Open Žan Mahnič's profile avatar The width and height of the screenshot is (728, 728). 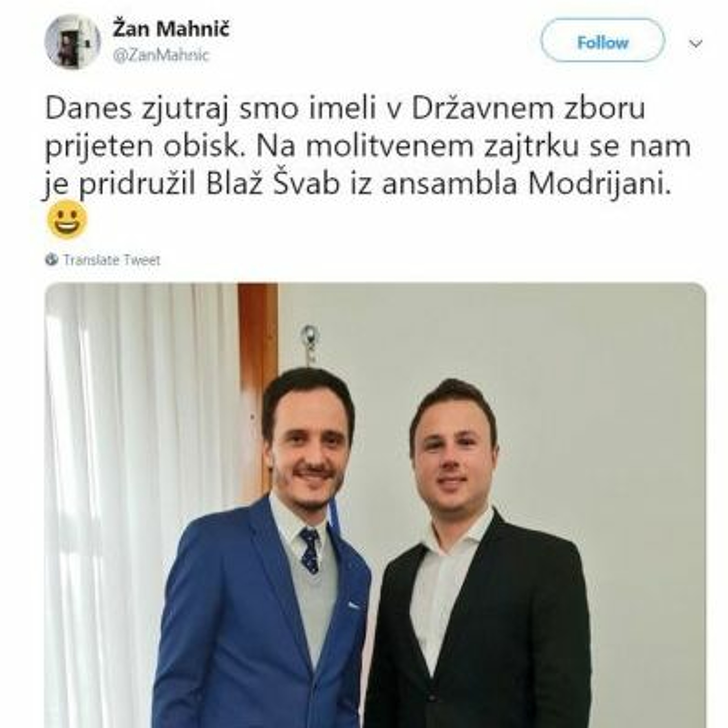(x=73, y=42)
